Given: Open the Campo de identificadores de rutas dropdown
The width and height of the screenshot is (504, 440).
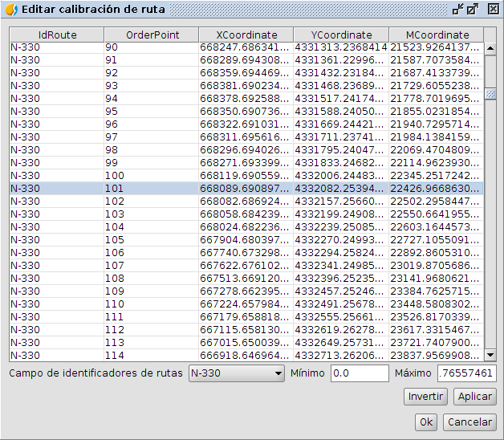Looking at the screenshot, I should click(236, 373).
